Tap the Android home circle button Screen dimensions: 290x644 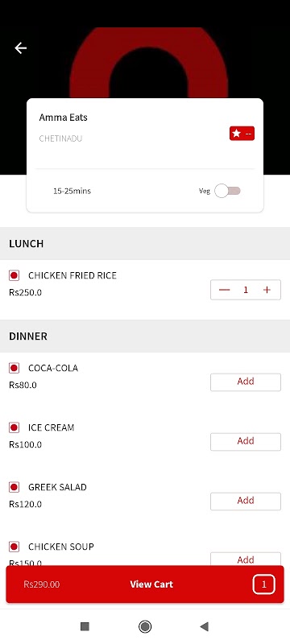click(145, 626)
